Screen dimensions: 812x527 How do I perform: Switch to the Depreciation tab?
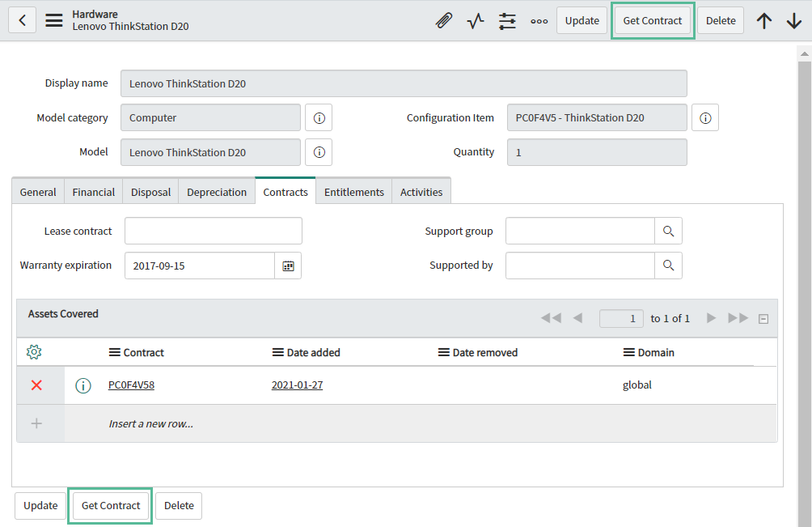coord(217,192)
